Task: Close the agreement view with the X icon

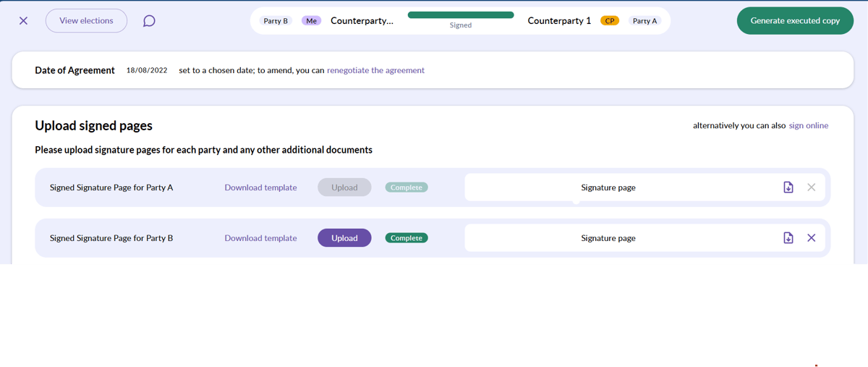Action: pyautogui.click(x=23, y=21)
